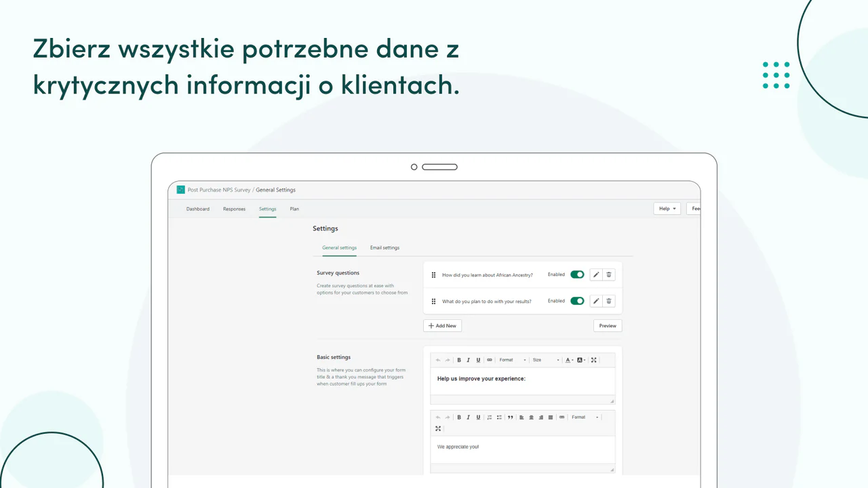Grab drag handle of 'plan to do with results' question
868x488 pixels.
coord(433,301)
